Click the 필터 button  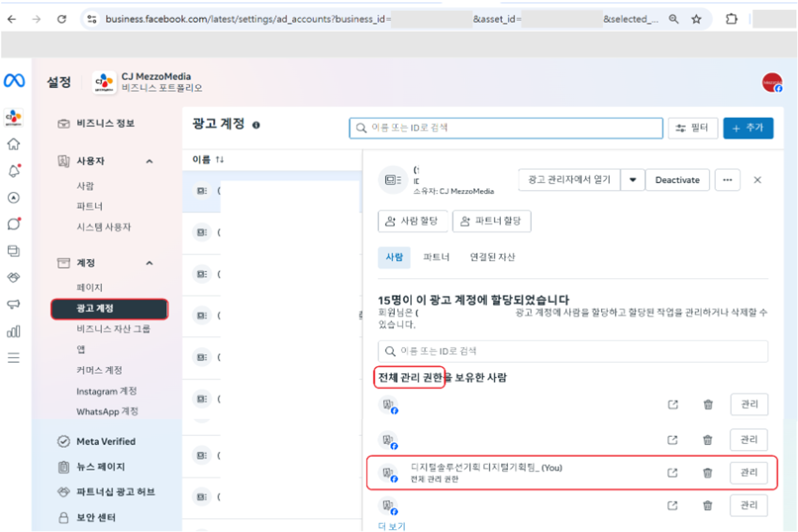pos(693,128)
